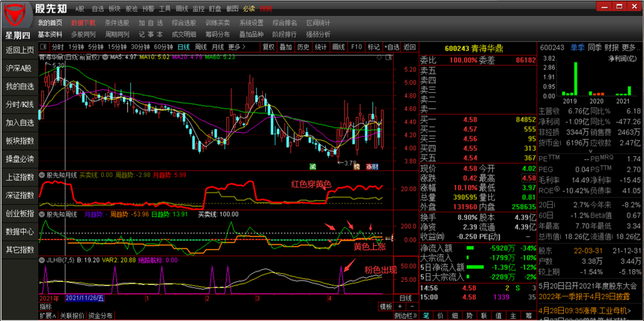Select the 主 tab at bottom
Viewport: 644px width, 321px height.
click(512, 316)
